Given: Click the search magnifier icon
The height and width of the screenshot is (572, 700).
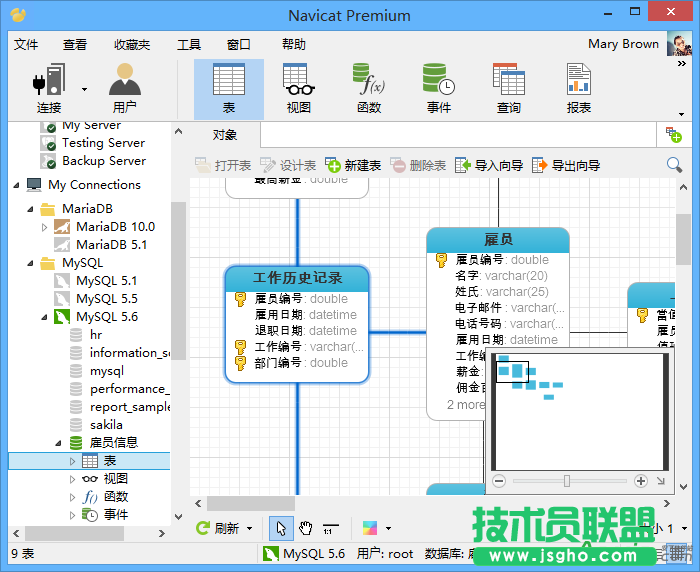Looking at the screenshot, I should click(674, 165).
